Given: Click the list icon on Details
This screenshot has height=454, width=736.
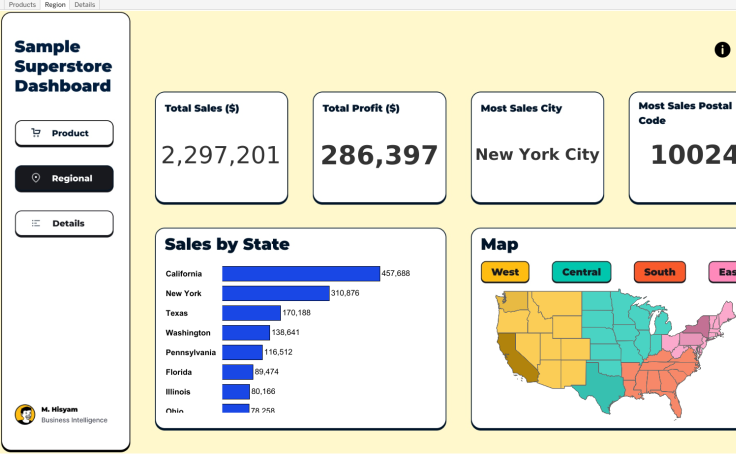Looking at the screenshot, I should pos(36,223).
